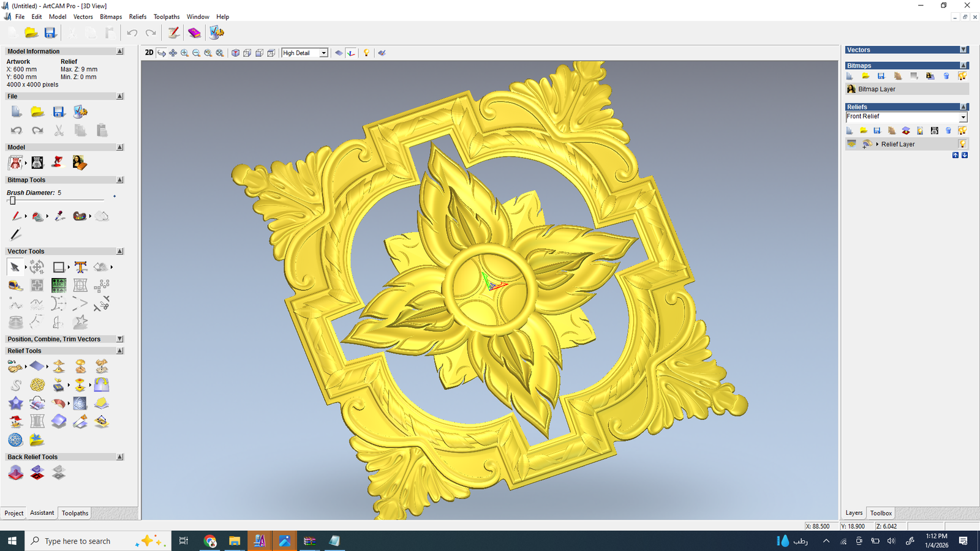Open the Toolpaths menu
Viewport: 980px width, 551px height.
pos(166,17)
